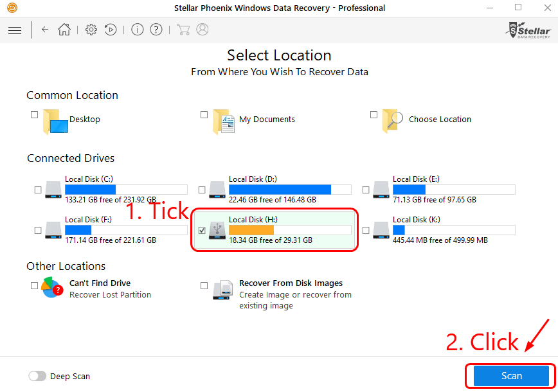558x392 pixels.
Task: Click the Home icon
Action: tap(64, 30)
